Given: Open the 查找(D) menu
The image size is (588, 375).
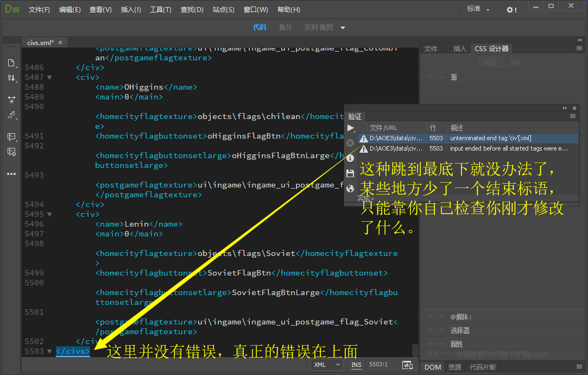Looking at the screenshot, I should (x=192, y=10).
